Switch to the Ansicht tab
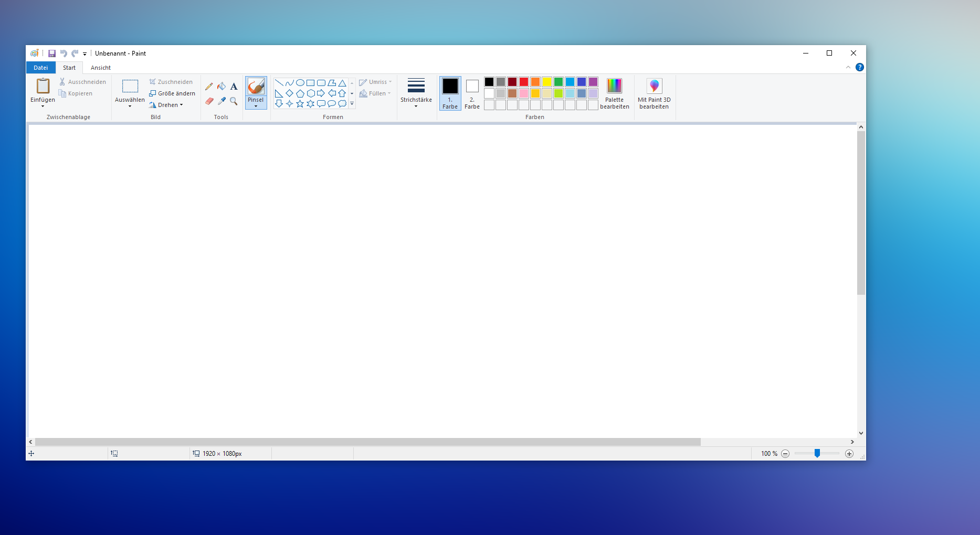This screenshot has width=980, height=535. [101, 68]
